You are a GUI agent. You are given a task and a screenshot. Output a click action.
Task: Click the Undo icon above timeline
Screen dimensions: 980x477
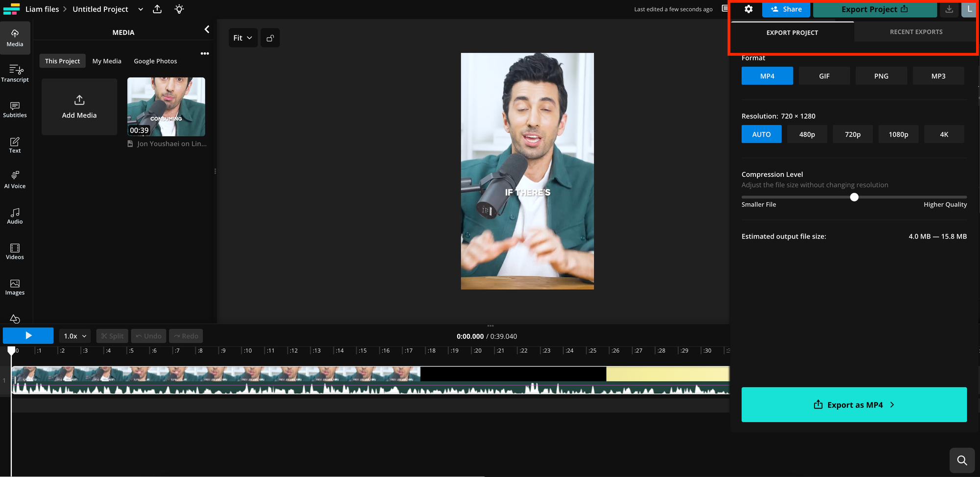click(148, 335)
